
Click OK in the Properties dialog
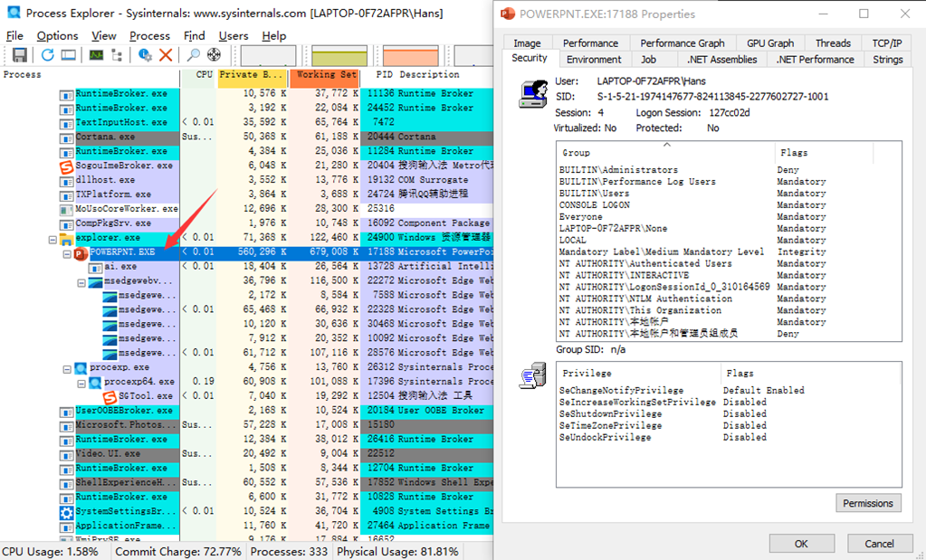pos(801,544)
